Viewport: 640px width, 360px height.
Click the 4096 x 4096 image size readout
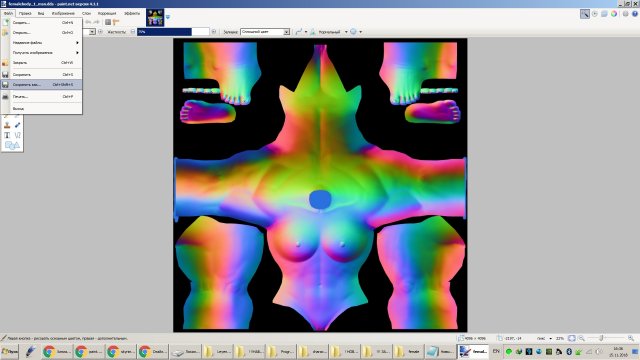coord(475,338)
